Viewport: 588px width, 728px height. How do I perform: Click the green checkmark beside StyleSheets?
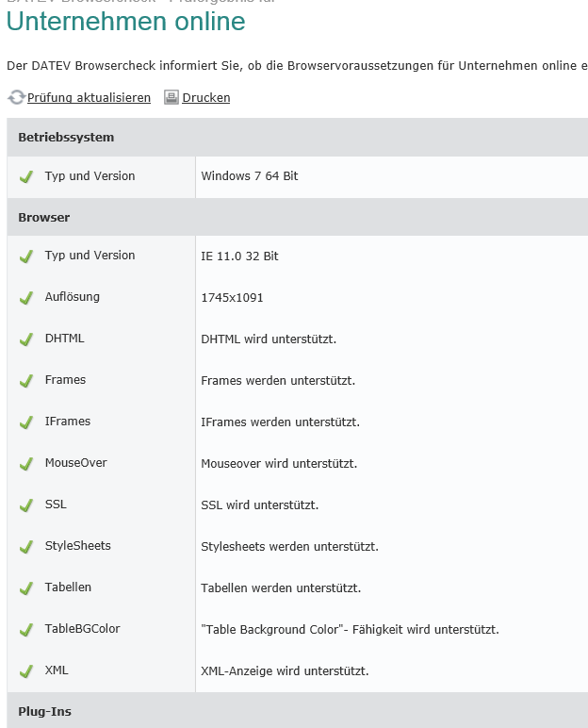26,547
